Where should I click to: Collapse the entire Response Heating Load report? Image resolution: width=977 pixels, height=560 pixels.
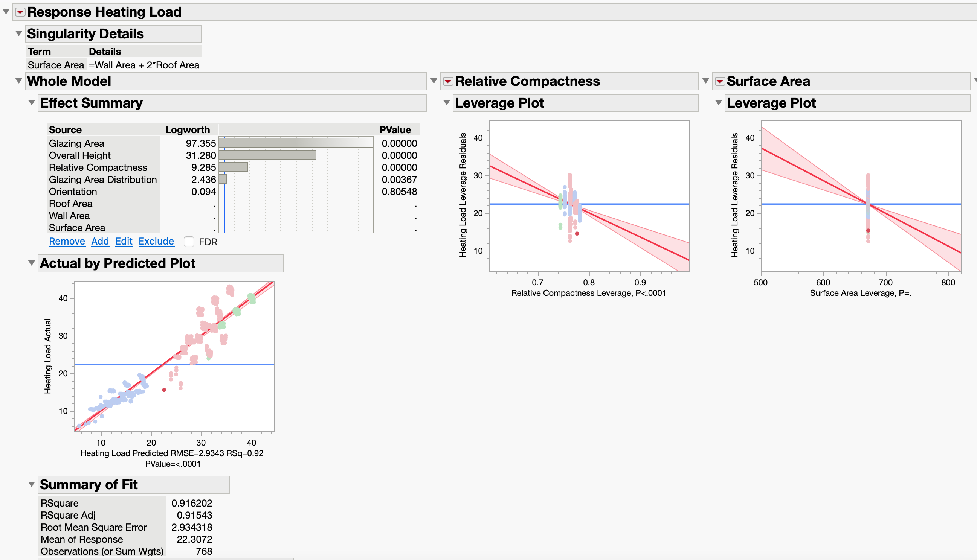(5, 12)
